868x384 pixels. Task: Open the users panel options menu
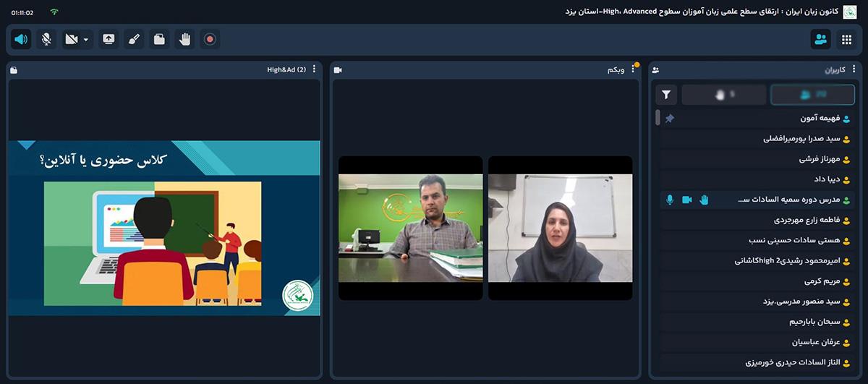(854, 69)
